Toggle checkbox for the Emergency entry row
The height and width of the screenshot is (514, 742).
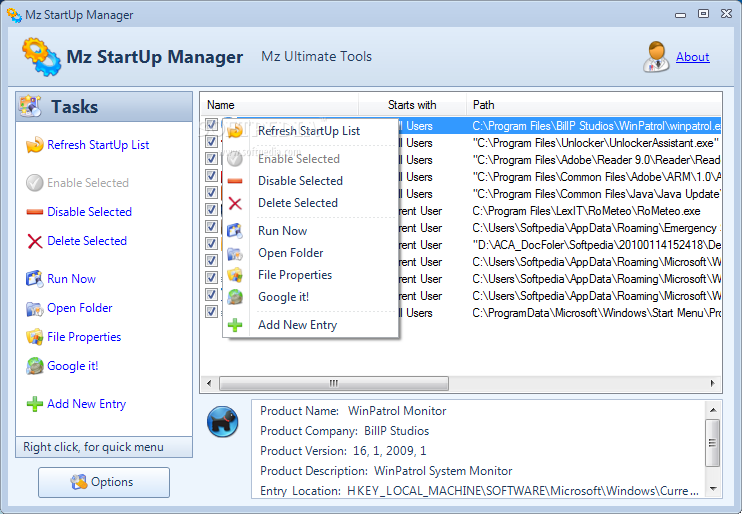pos(211,227)
